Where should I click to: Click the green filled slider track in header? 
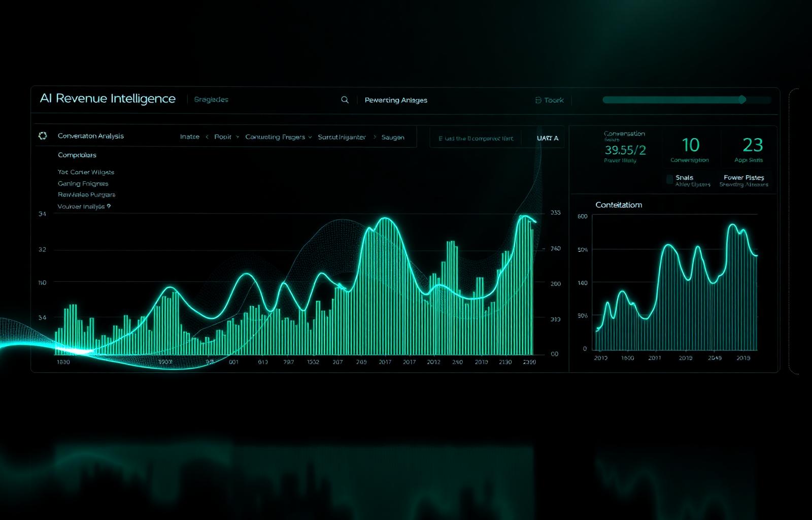click(x=672, y=100)
